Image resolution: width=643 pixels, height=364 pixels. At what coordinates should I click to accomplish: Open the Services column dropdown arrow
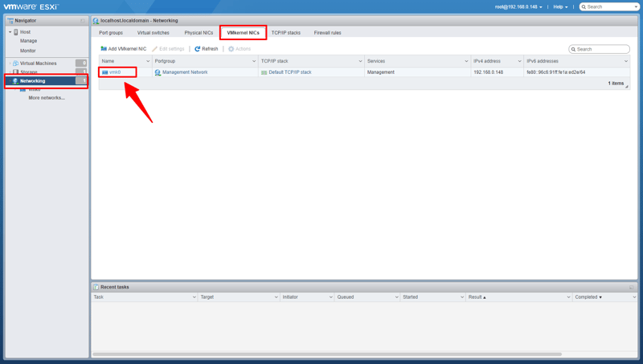[x=466, y=61]
